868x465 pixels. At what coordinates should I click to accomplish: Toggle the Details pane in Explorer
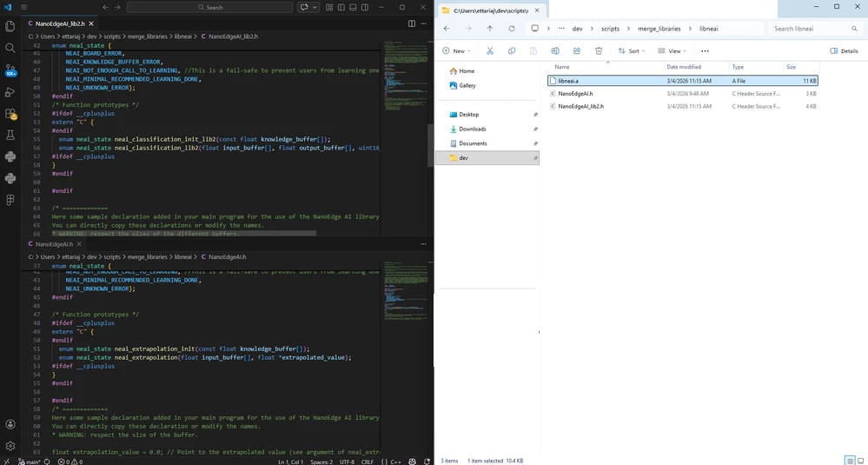tap(845, 51)
